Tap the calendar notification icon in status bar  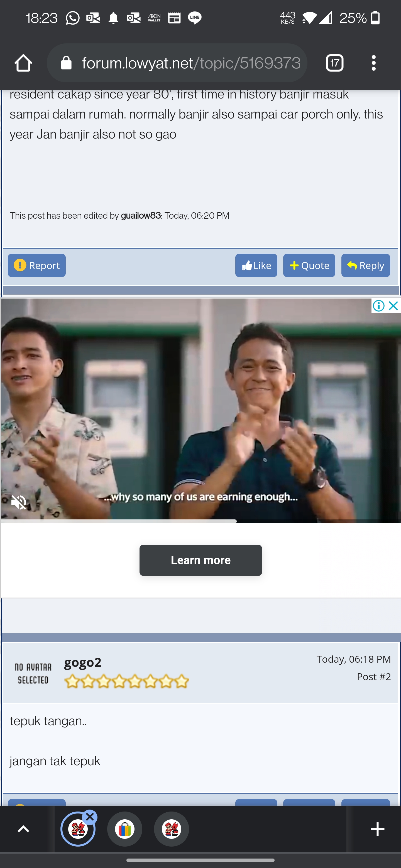174,18
